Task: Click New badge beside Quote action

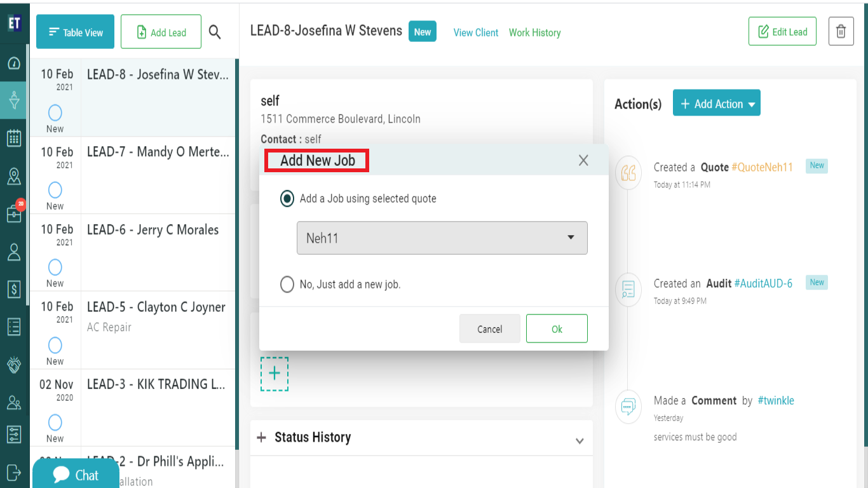Action: [x=817, y=166]
